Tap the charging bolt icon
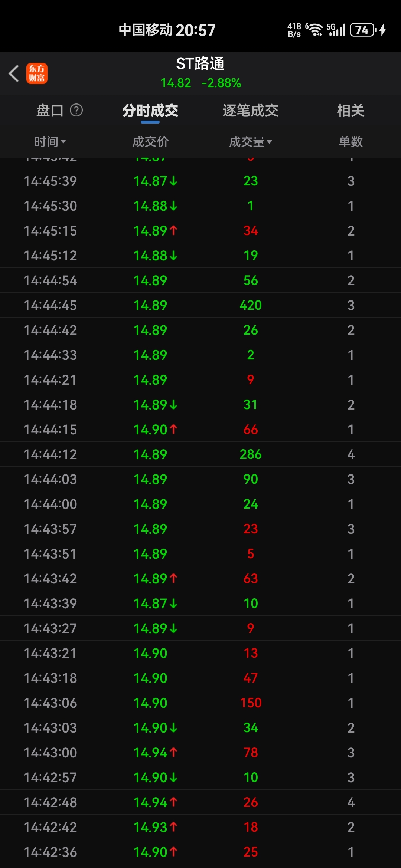401x868 pixels. 383,30
